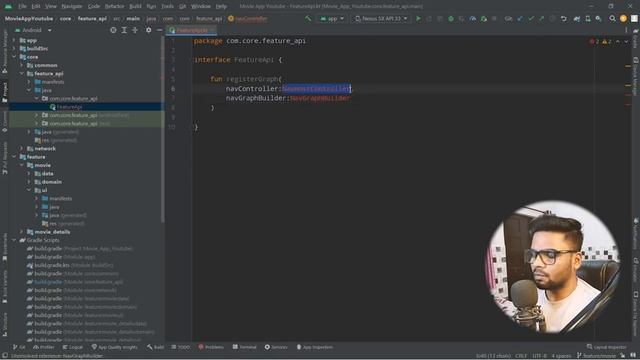This screenshot has width=640, height=360.
Task: Open the File menu
Action: click(x=22, y=6)
